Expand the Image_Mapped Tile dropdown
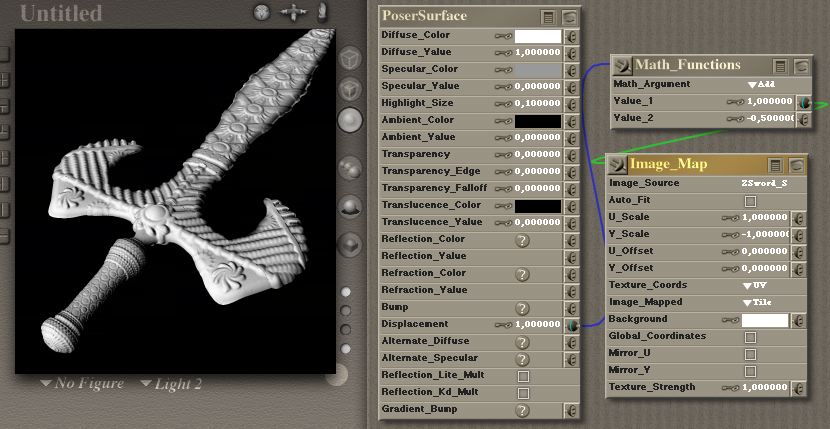 pos(759,302)
